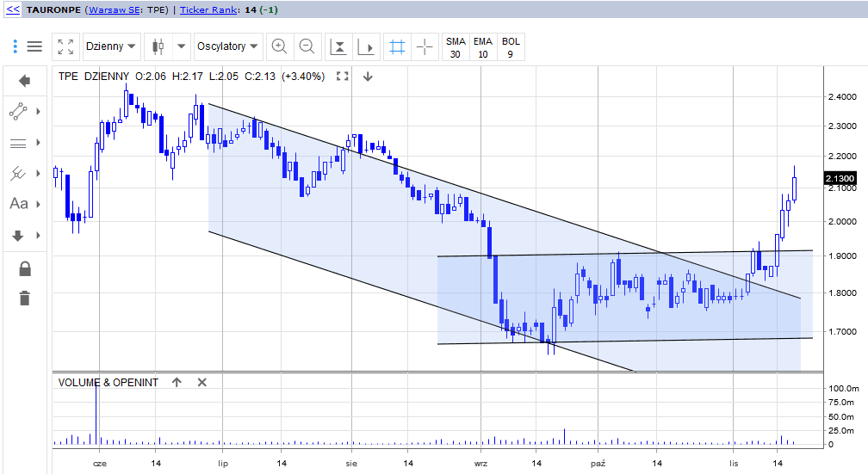This screenshot has height=474, width=868.
Task: Expand the text tool options
Action: coord(38,204)
